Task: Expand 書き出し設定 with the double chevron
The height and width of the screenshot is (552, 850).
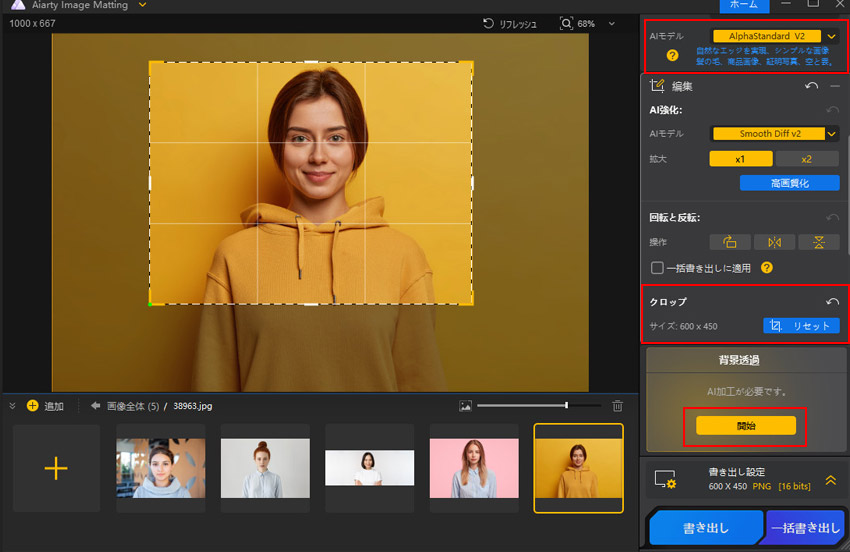Action: (830, 480)
